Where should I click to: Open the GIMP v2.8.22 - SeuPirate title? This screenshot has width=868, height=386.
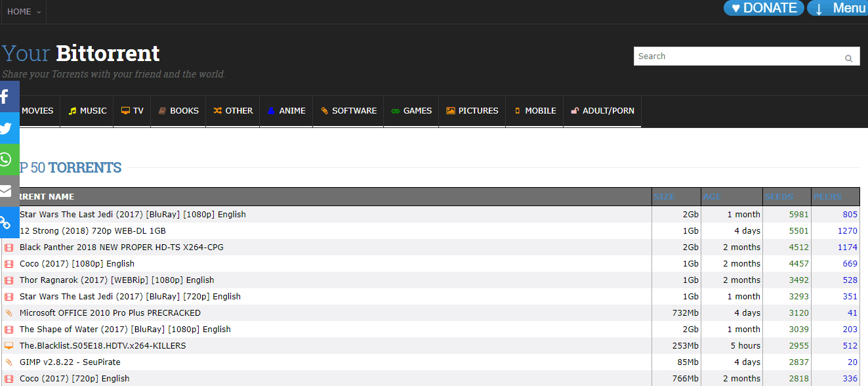[70, 362]
